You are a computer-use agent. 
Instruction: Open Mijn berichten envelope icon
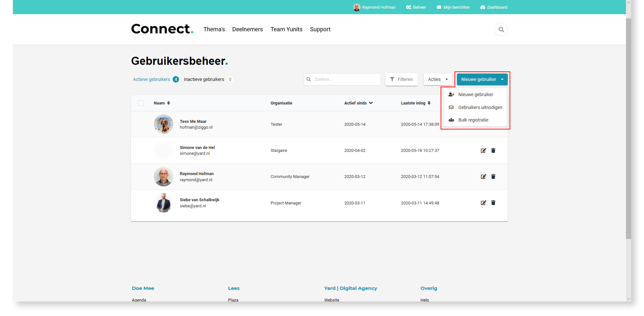pyautogui.click(x=439, y=7)
